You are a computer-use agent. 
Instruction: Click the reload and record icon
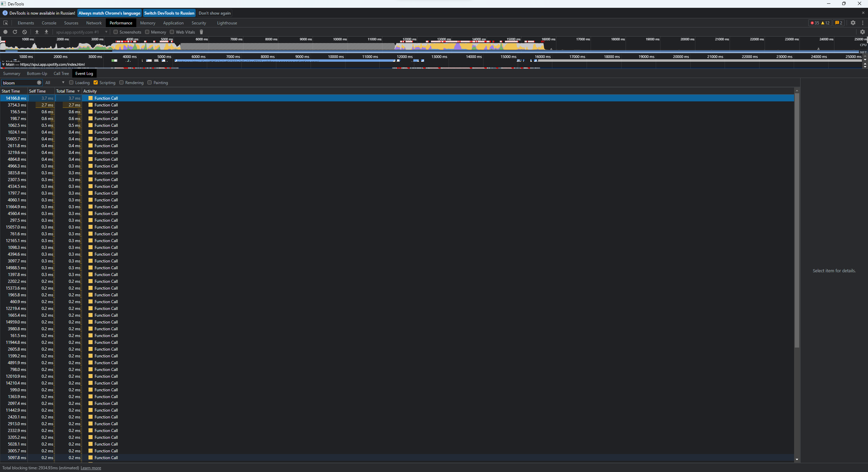pos(15,32)
